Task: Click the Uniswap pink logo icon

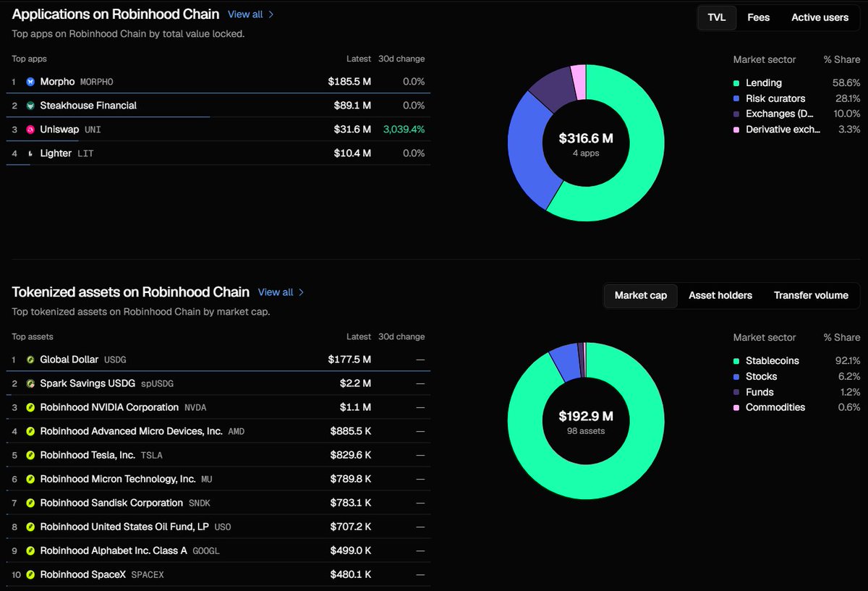Action: [x=30, y=129]
